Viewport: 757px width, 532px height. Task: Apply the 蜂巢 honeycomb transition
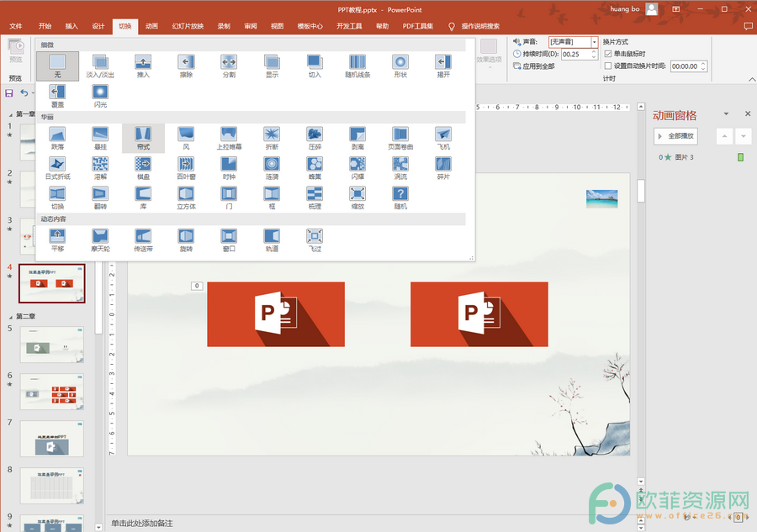point(315,168)
